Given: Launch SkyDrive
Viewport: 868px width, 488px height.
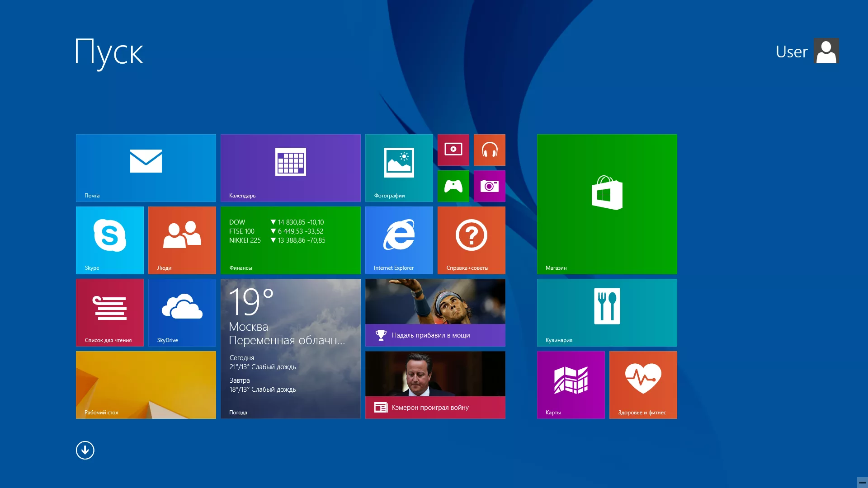Looking at the screenshot, I should tap(182, 312).
